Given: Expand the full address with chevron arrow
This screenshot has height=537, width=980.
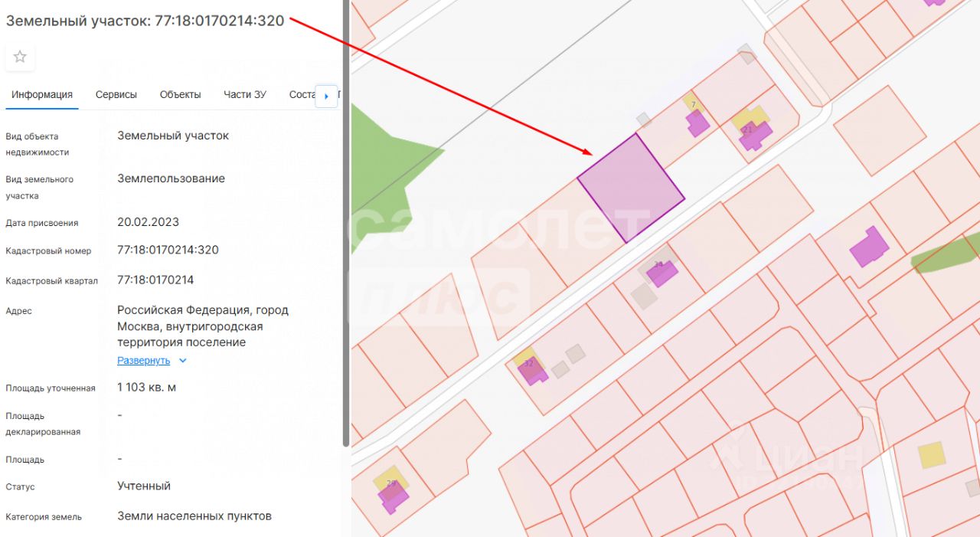Looking at the screenshot, I should pyautogui.click(x=182, y=361).
